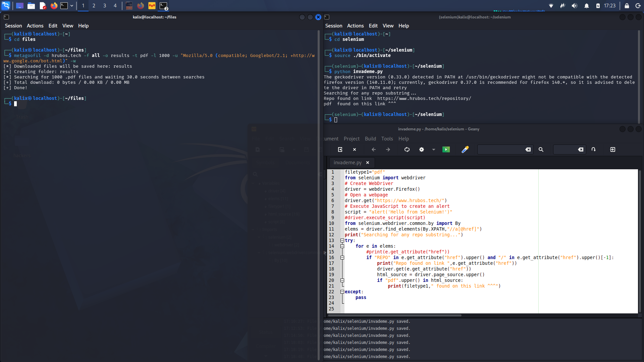Click Geany jump to line icon
This screenshot has height=362, width=644.
(594, 149)
